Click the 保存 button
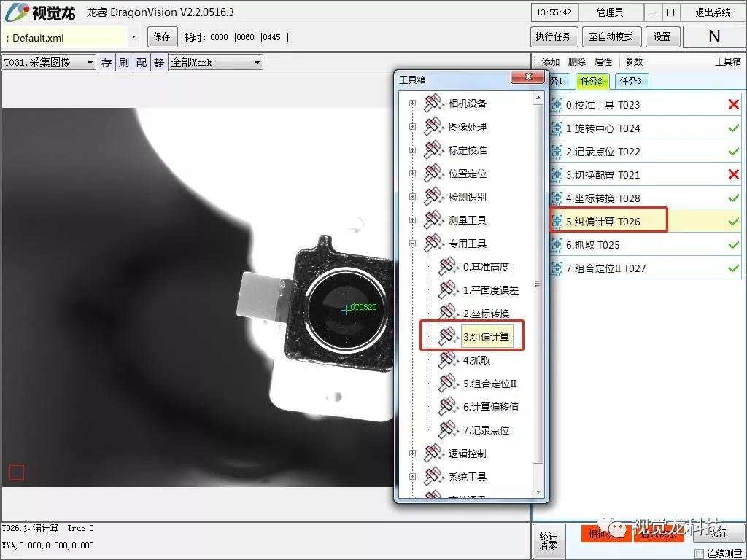The height and width of the screenshot is (560, 747). click(x=162, y=36)
